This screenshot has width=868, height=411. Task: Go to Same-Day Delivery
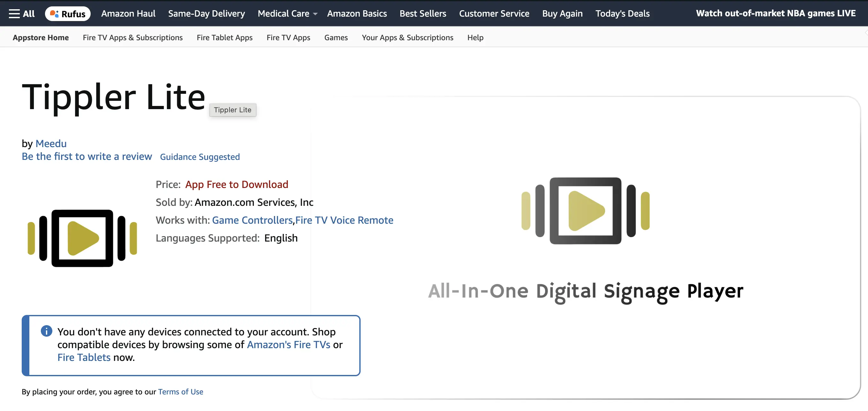pos(206,13)
